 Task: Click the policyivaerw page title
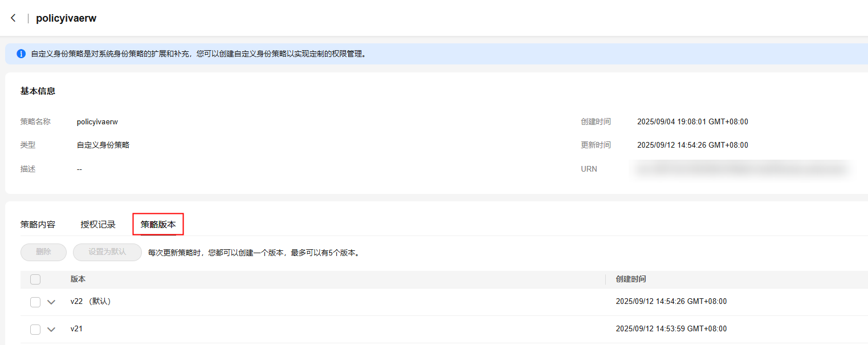pos(66,18)
